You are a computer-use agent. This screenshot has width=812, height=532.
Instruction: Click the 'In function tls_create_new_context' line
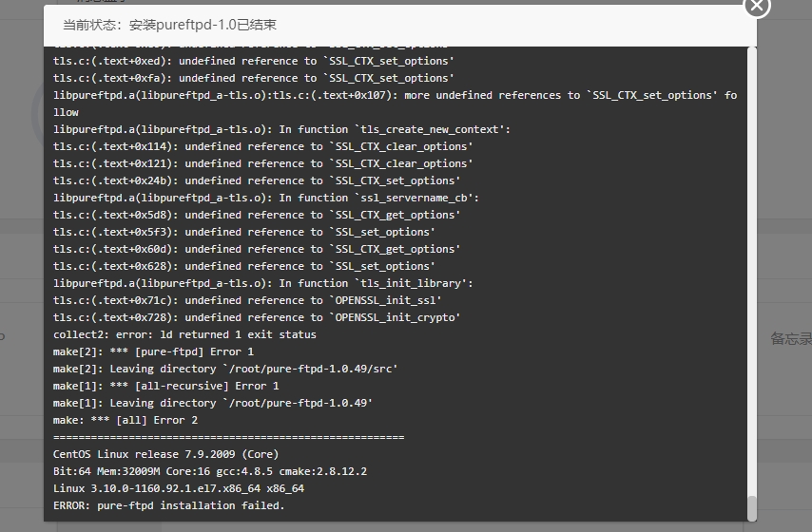[x=281, y=130]
